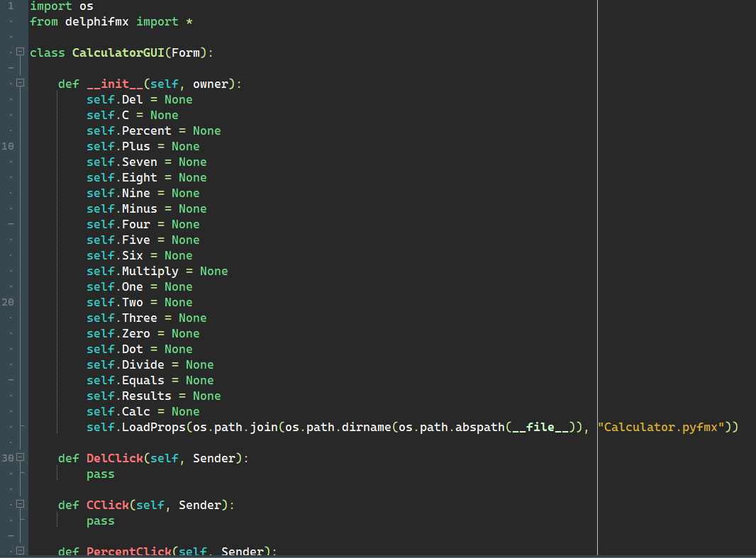The image size is (756, 558).
Task: Collapse the PercentClick method fold marker
Action: coord(20,551)
